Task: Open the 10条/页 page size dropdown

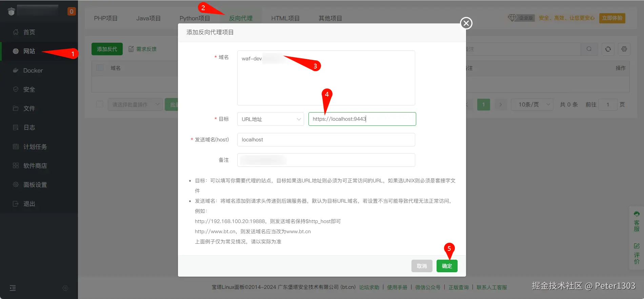Action: coord(531,104)
